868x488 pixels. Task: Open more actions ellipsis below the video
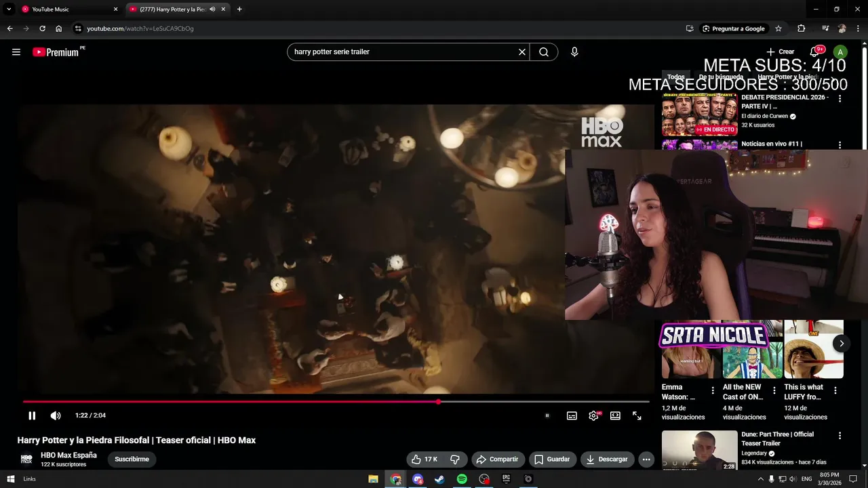[646, 460]
